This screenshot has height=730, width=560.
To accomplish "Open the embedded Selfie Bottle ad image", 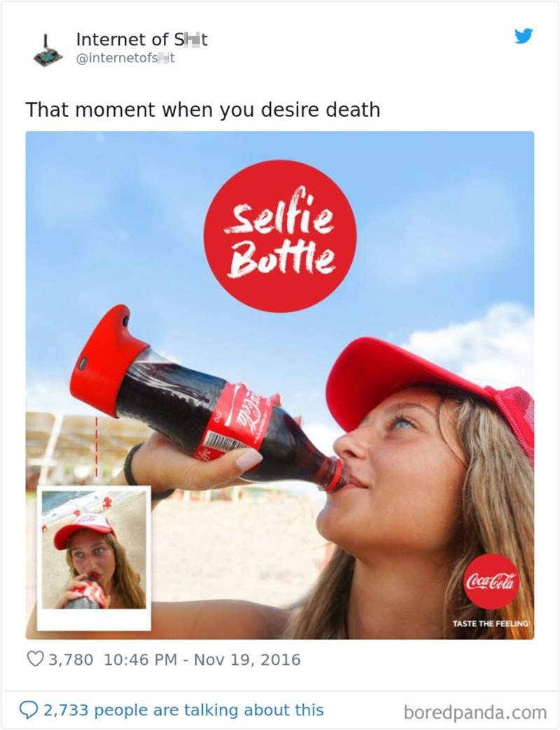I will pos(280,385).
